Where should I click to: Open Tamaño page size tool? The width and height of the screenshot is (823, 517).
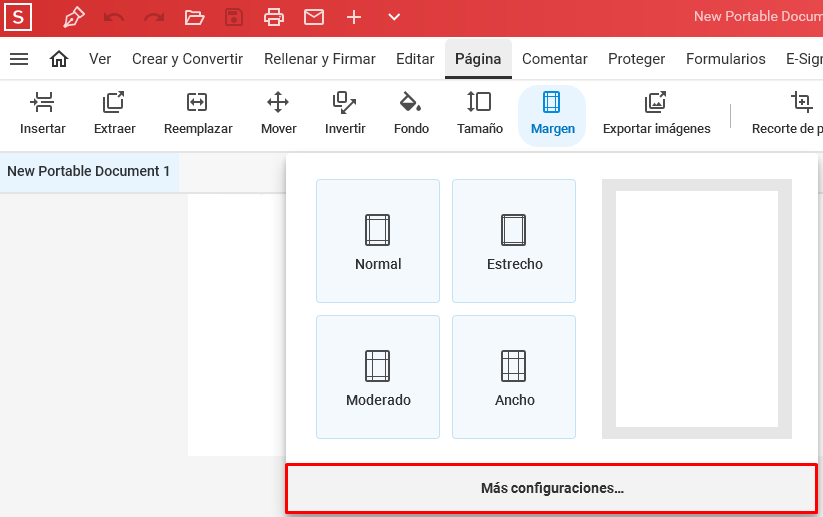tap(480, 114)
